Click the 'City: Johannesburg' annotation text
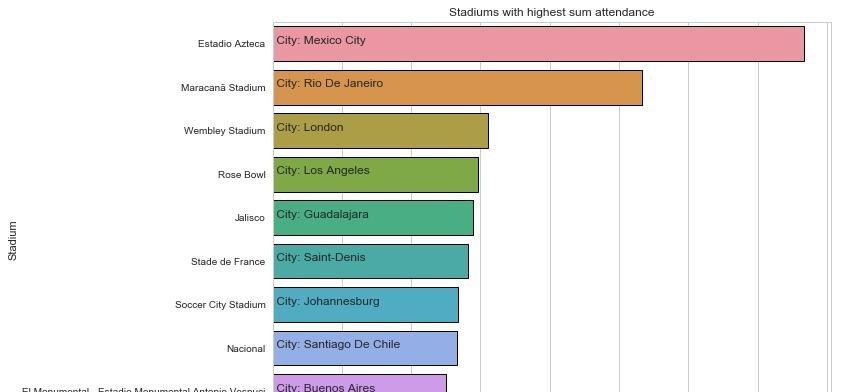847x392 pixels. coord(328,301)
